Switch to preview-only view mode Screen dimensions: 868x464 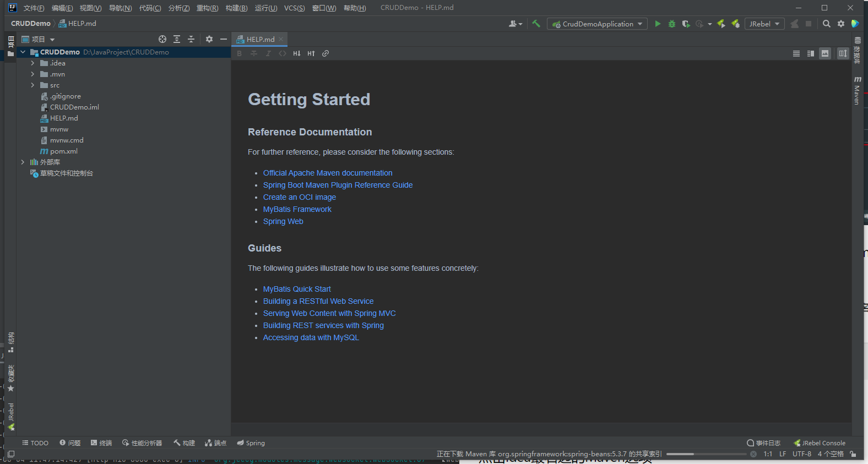tap(825, 53)
